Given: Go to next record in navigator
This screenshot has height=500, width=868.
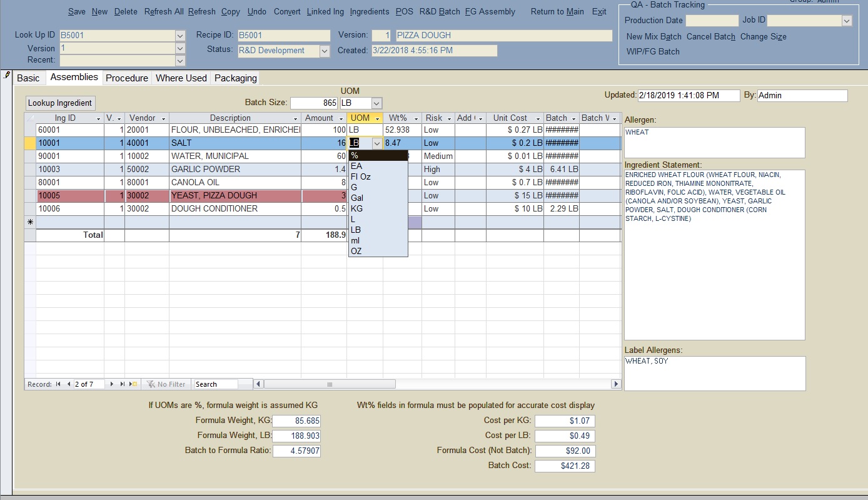Looking at the screenshot, I should (112, 384).
